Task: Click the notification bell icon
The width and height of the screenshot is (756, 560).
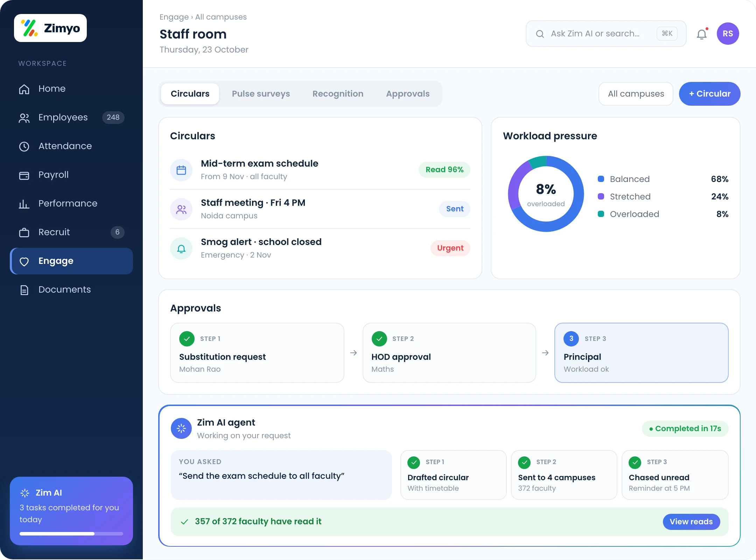Action: point(702,34)
